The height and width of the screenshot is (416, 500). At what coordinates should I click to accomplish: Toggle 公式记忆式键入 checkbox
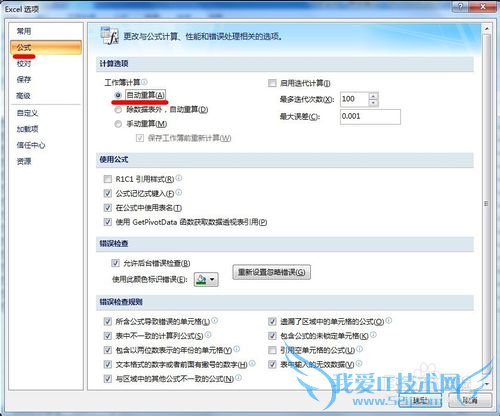click(108, 193)
